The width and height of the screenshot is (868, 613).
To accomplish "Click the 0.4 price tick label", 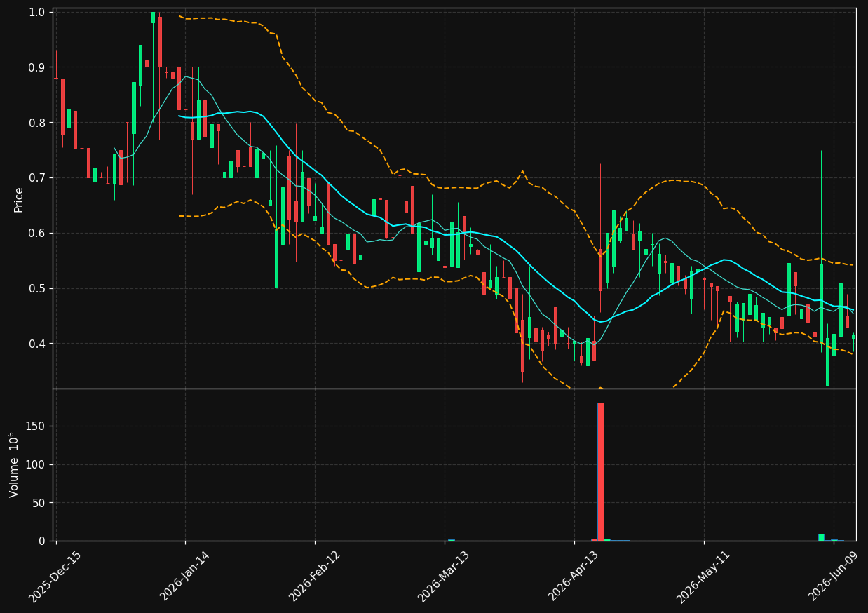I will point(38,344).
